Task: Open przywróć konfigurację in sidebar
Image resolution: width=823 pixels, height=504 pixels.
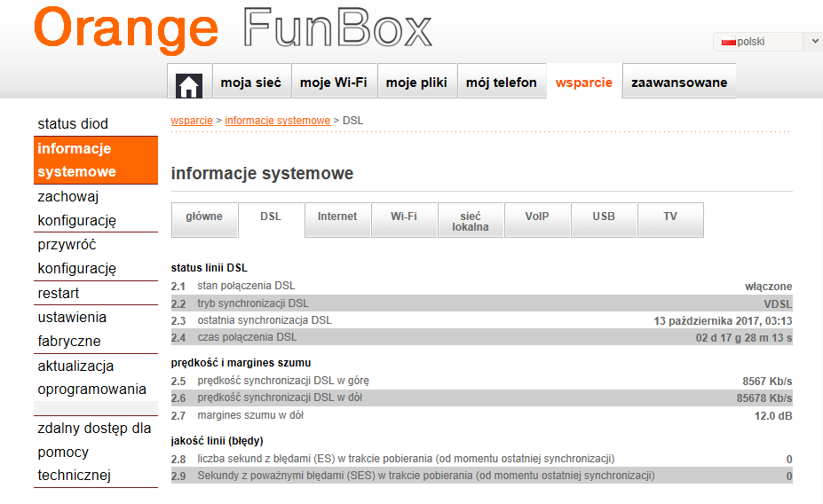Action: [x=96, y=256]
